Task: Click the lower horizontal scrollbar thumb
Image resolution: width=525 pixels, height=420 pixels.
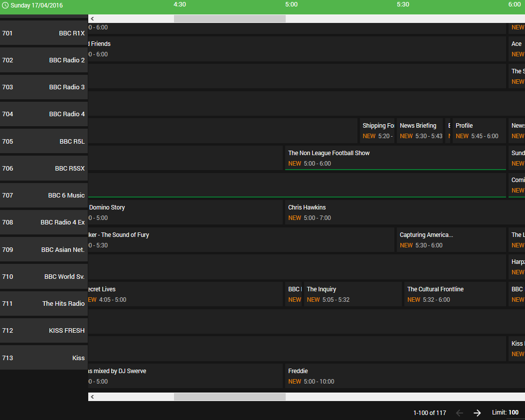Action: click(230, 397)
